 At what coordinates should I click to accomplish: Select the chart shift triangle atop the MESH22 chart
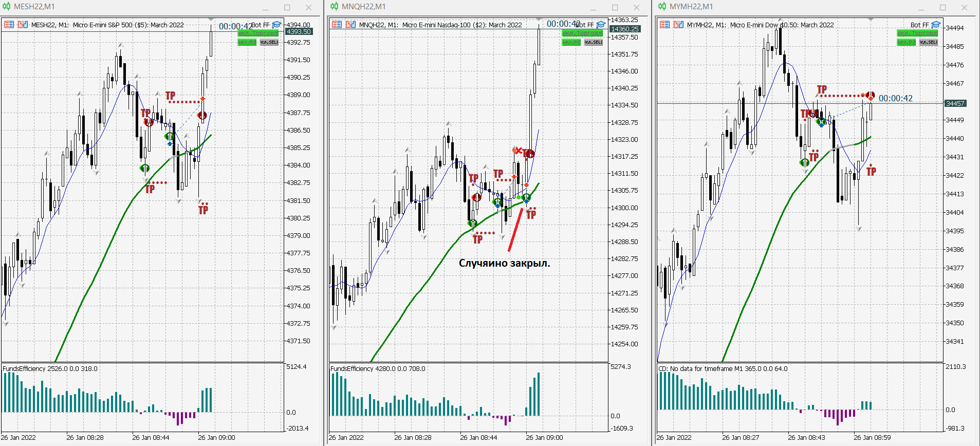pyautogui.click(x=211, y=20)
